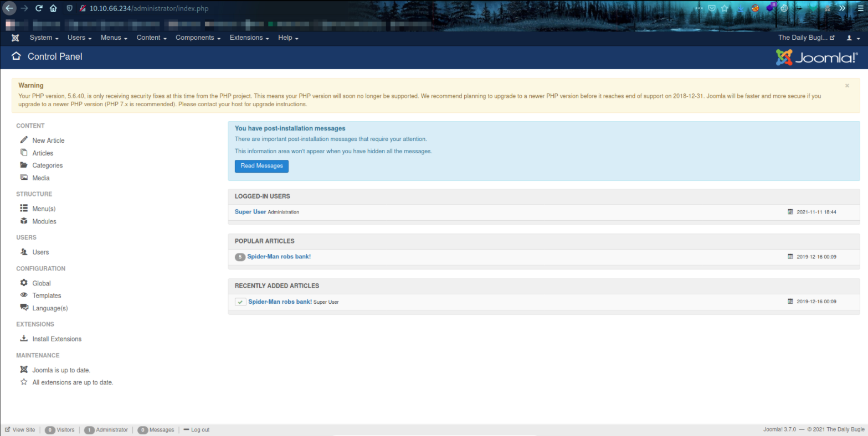This screenshot has width=868, height=436.
Task: Click the Install Extensions download icon
Action: pyautogui.click(x=24, y=339)
